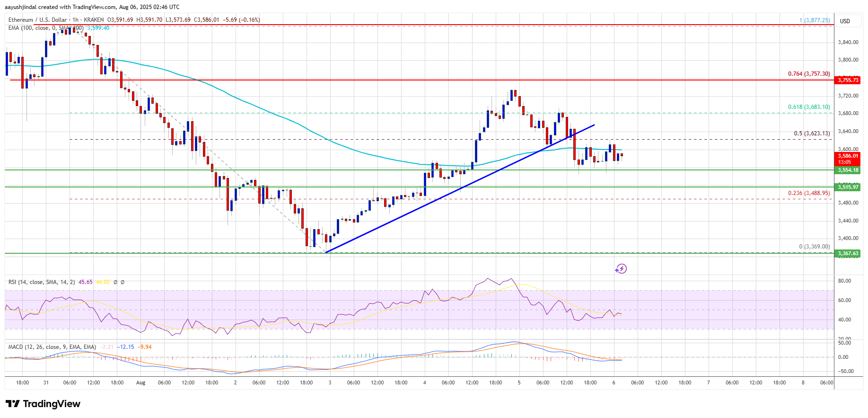
Task: Click the TradingView logo at the bottom left
Action: coord(43,404)
